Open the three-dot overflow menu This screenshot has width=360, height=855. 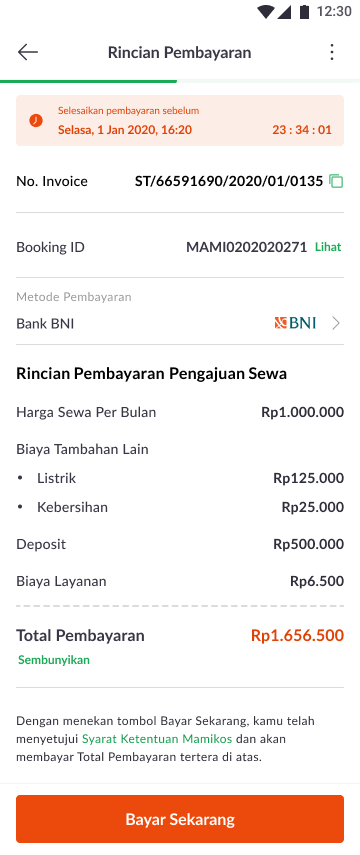point(332,52)
